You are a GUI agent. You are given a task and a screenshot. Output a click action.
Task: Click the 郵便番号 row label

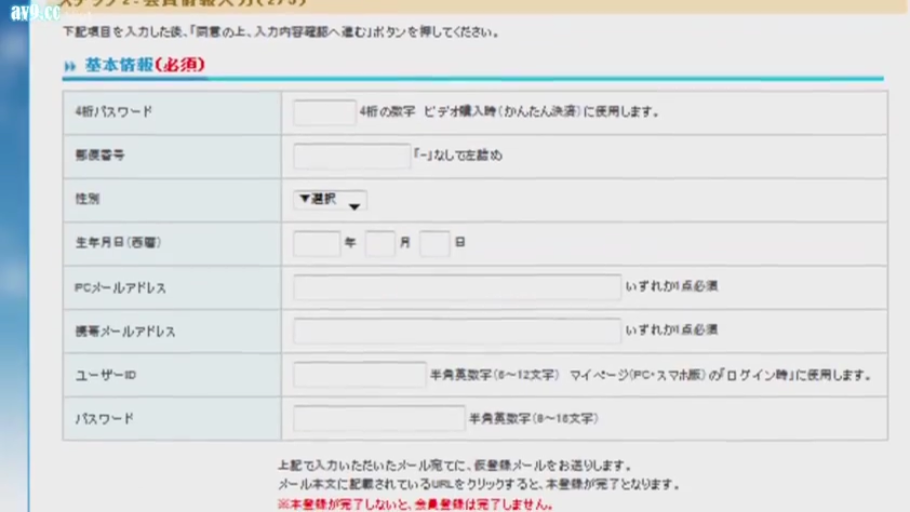coord(100,157)
